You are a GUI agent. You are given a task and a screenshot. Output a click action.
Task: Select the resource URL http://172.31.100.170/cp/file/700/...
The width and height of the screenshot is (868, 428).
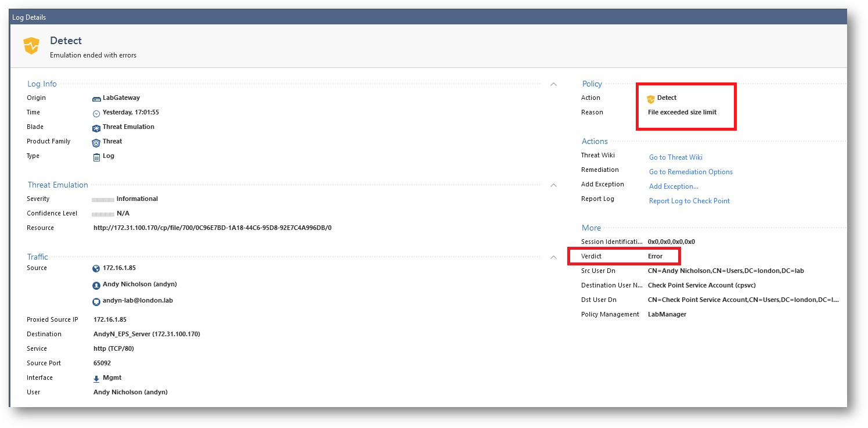[x=213, y=228]
